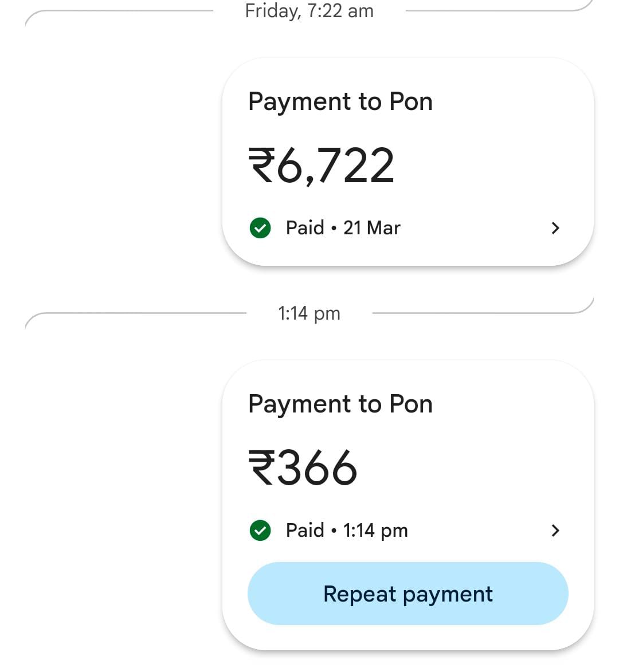The height and width of the screenshot is (672, 619).
Task: Tap the name "Pon" in the ₹6,722 card
Action: coord(411,102)
